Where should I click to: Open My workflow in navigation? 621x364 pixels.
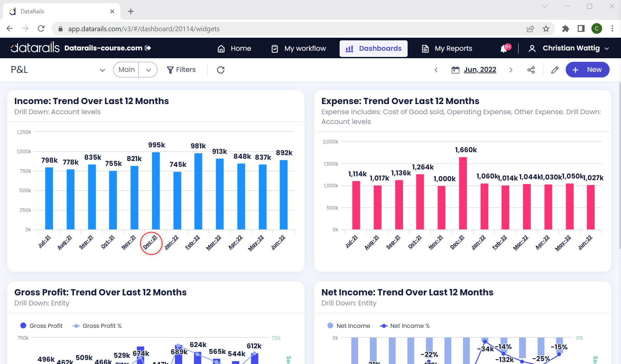[x=299, y=48]
